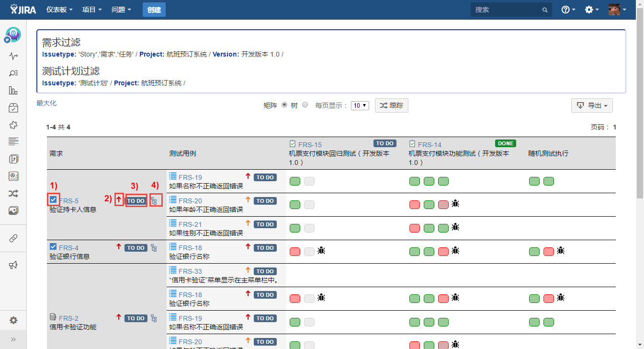Click the page number 1
Image resolution: width=644 pixels, height=349 pixels.
pos(614,127)
